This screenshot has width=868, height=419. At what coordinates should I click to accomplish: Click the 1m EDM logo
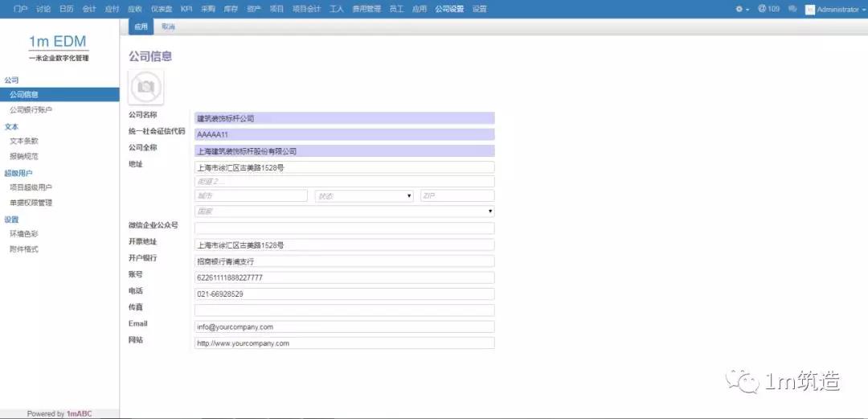point(59,43)
